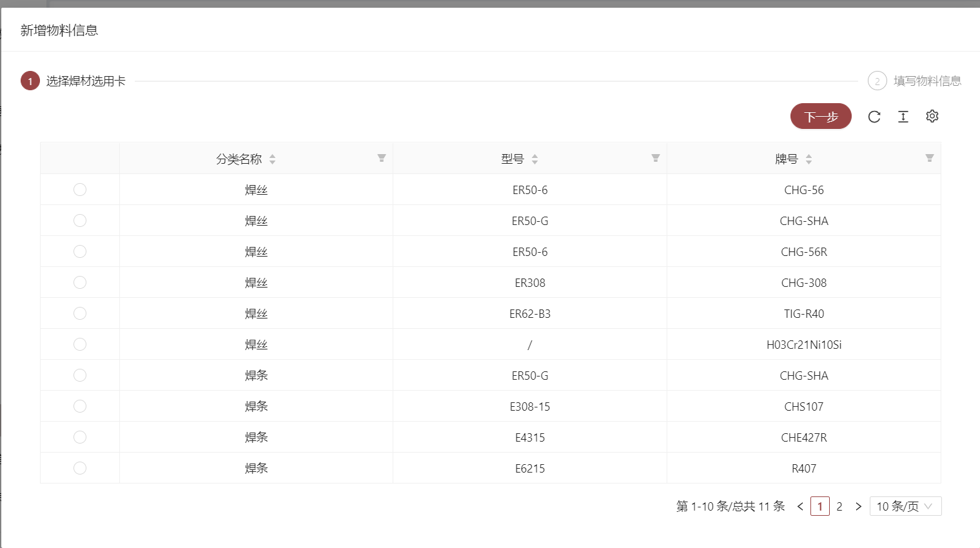Click step 2 填写物料信息

(915, 81)
